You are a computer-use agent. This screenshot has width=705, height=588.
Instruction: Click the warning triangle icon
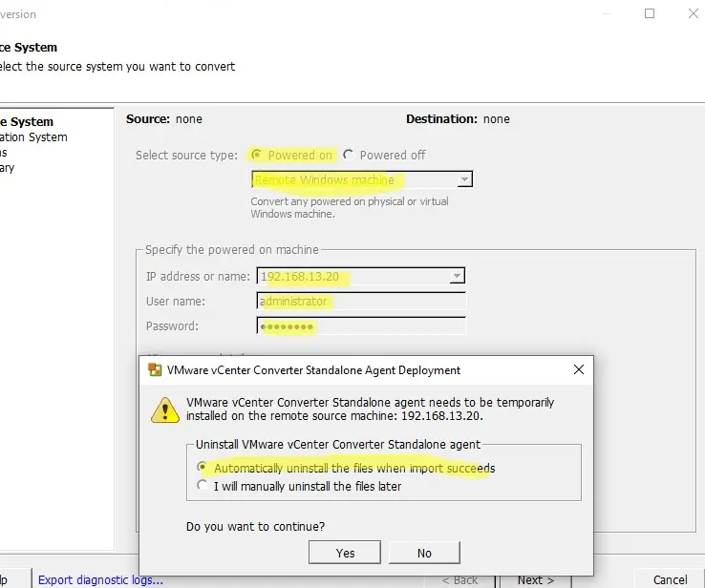(x=165, y=409)
